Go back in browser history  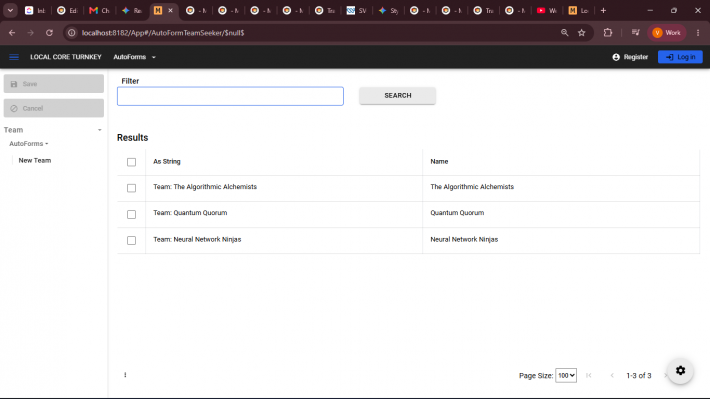(12, 33)
